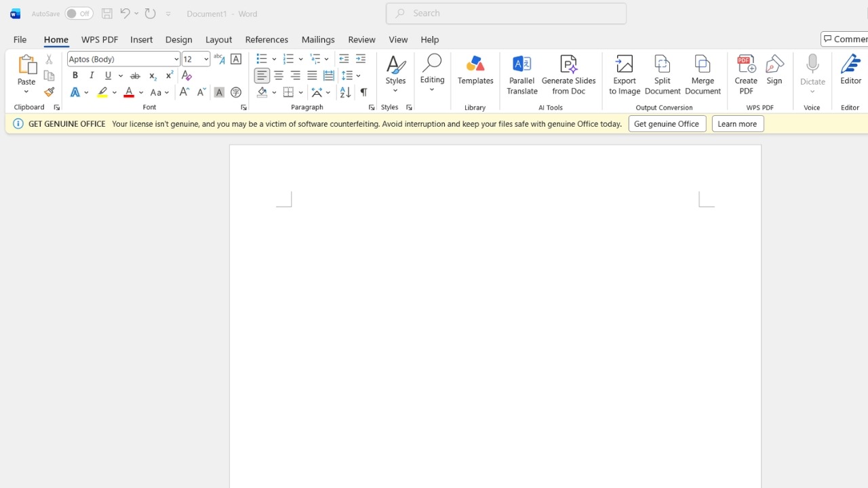Viewport: 868px width, 488px height.
Task: Switch to References tab
Action: [x=267, y=39]
